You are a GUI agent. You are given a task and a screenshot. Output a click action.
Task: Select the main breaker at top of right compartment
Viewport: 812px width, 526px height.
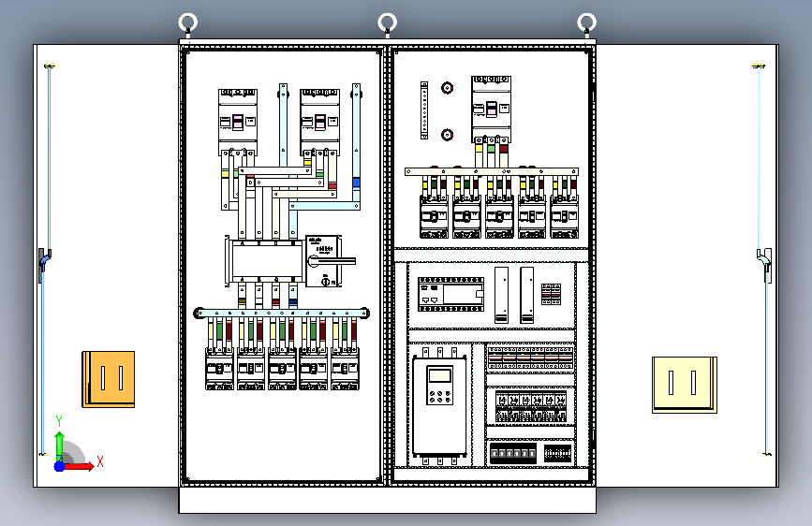(491, 109)
